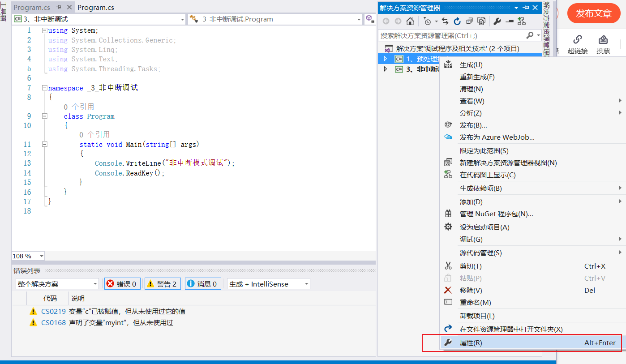
Task: Open CS0219 error code link
Action: (54, 311)
